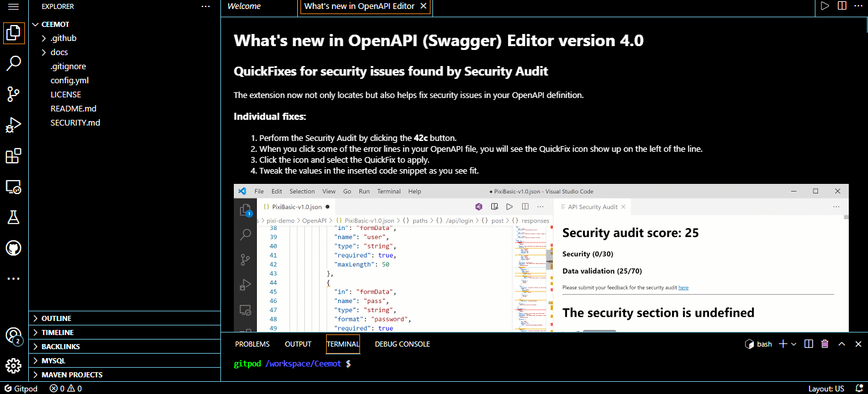Open the Search view icon

click(x=13, y=63)
